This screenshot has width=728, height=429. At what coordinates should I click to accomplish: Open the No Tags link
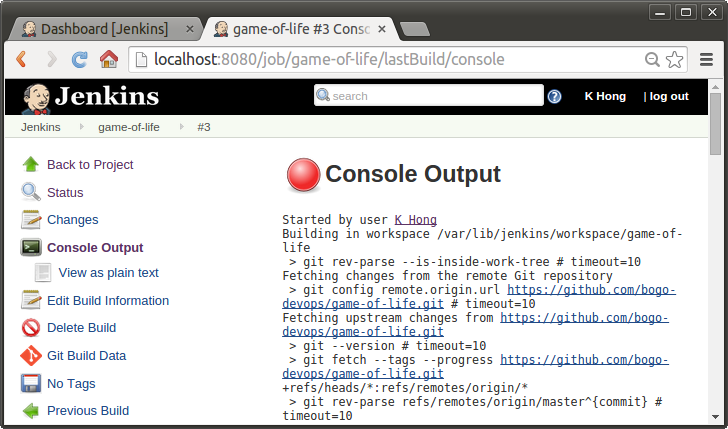tap(71, 384)
